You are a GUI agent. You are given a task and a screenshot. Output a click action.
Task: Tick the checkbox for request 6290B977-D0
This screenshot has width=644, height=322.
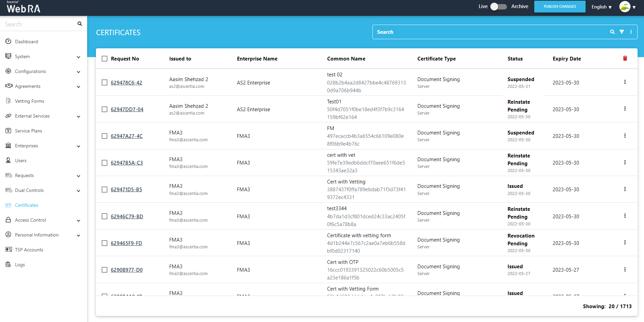tap(105, 270)
